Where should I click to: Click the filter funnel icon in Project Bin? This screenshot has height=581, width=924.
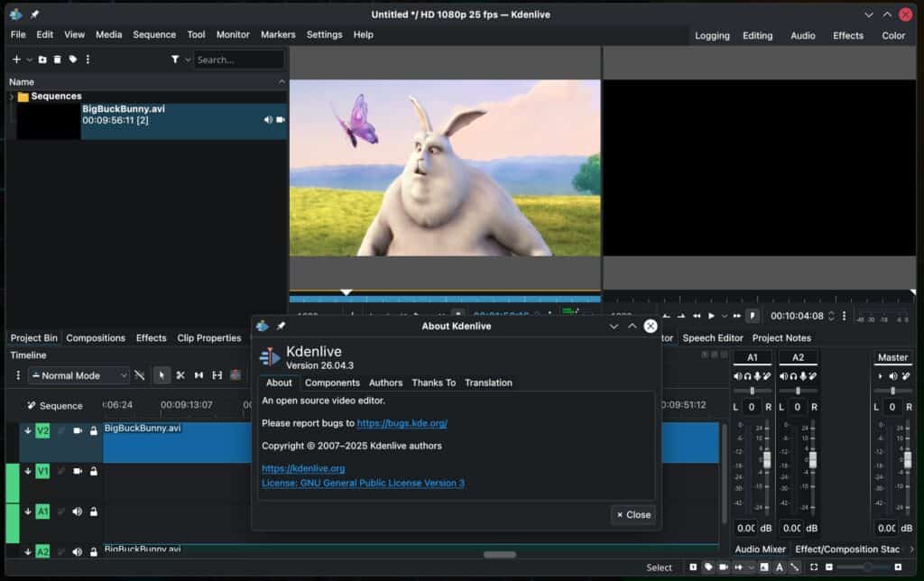coord(175,60)
